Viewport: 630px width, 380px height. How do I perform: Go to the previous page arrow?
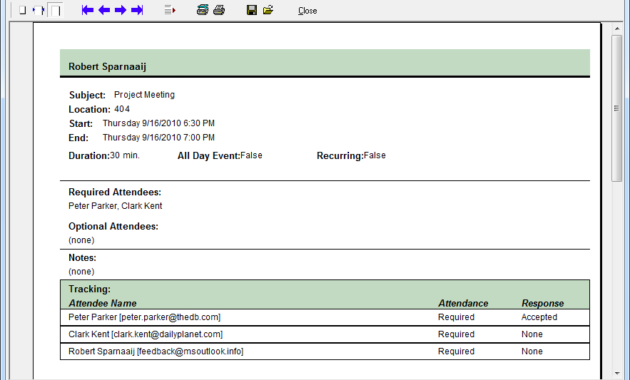[104, 10]
